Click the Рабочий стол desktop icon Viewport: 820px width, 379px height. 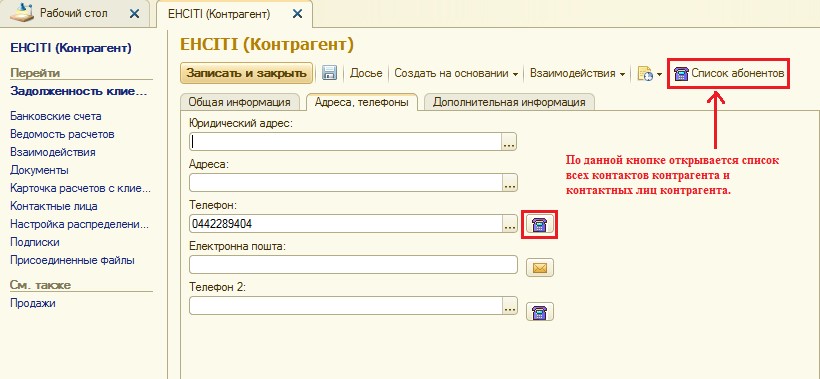21,13
